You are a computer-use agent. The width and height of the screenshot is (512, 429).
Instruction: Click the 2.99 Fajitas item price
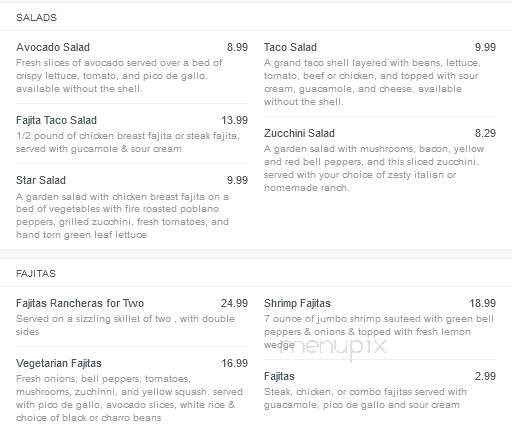tap(485, 376)
